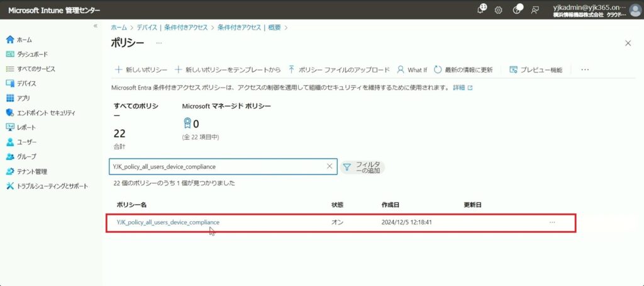
Task: Click 新しいポリシーをテンプレートから
Action: pyautogui.click(x=228, y=69)
